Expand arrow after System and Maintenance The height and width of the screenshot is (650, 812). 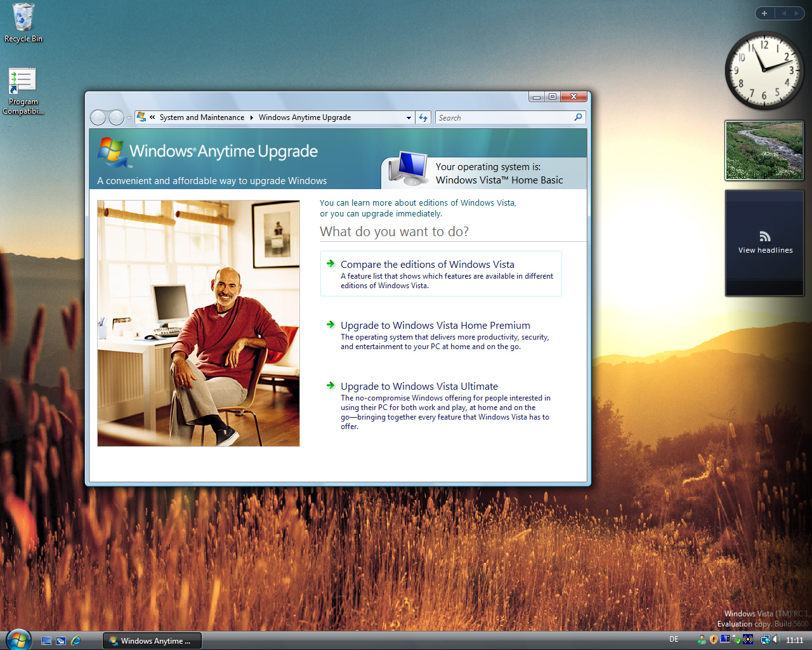tap(252, 117)
